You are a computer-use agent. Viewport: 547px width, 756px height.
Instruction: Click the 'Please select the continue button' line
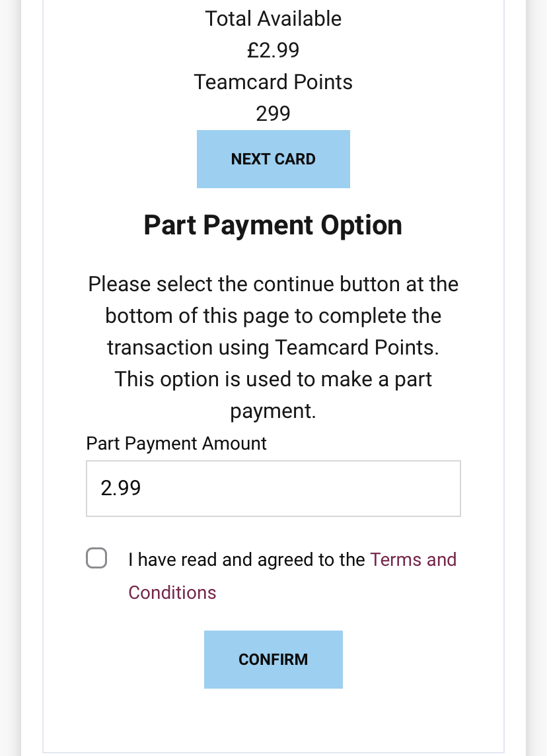coord(273,285)
